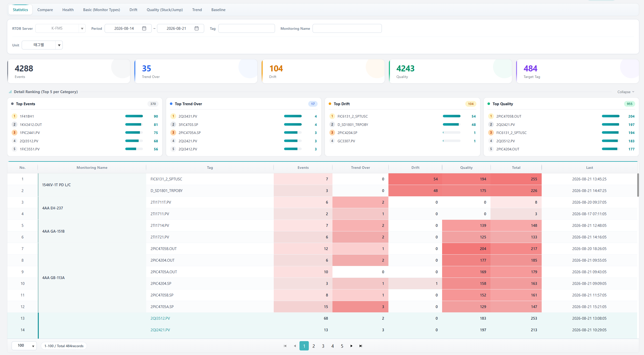Go to the Trend tab
Viewport: 644px width, 355px height.
[x=197, y=10]
